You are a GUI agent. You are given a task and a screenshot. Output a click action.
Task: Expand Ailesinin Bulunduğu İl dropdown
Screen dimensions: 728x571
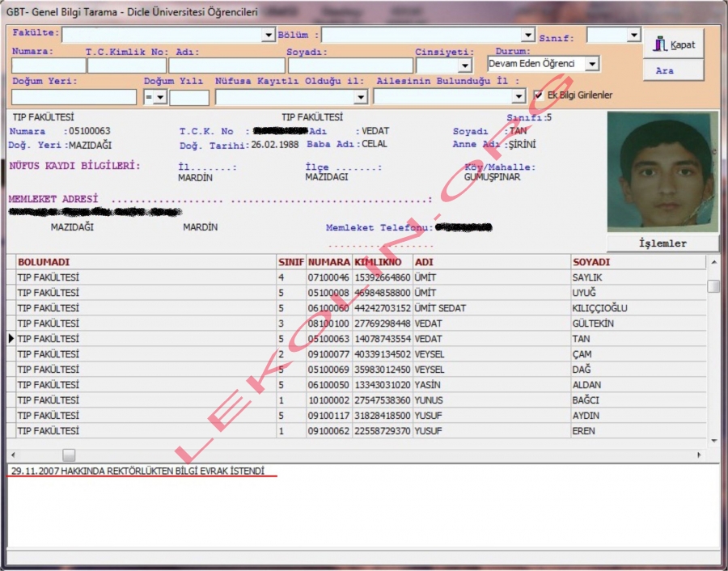pyautogui.click(x=518, y=96)
